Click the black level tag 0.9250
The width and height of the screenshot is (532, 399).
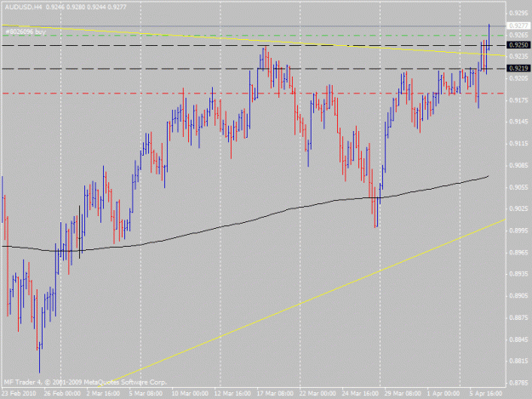pos(518,45)
